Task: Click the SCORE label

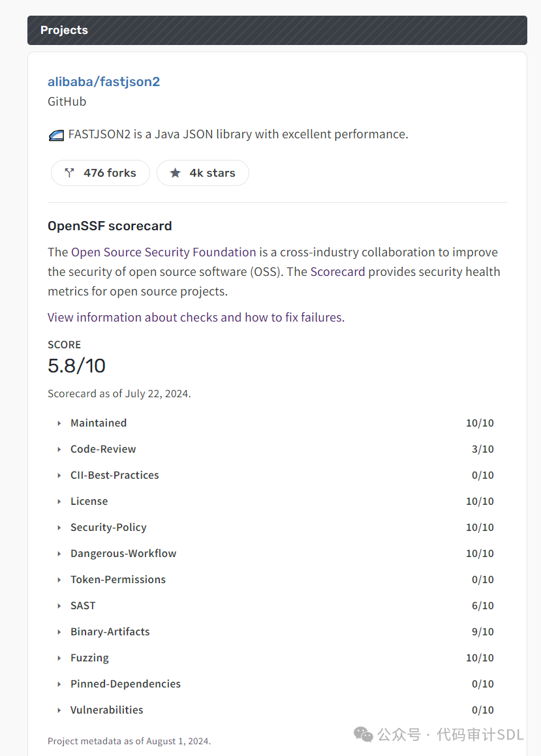Action: point(64,344)
